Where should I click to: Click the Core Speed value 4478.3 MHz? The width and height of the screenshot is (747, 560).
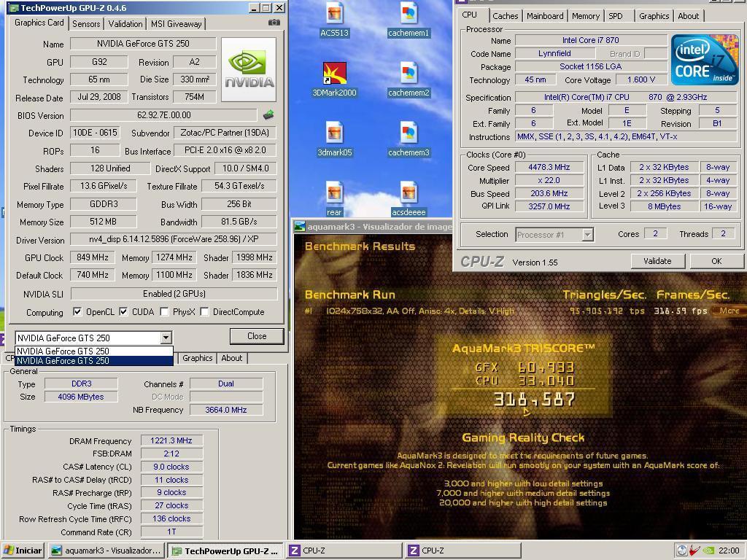[x=549, y=167]
